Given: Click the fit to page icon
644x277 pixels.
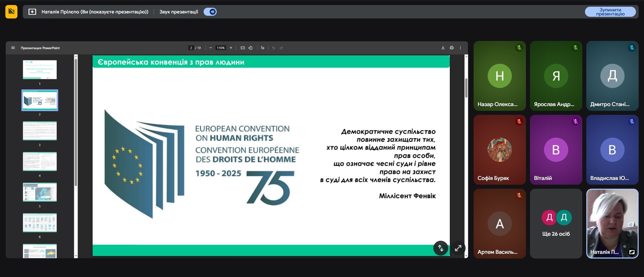Looking at the screenshot, I should 243,48.
